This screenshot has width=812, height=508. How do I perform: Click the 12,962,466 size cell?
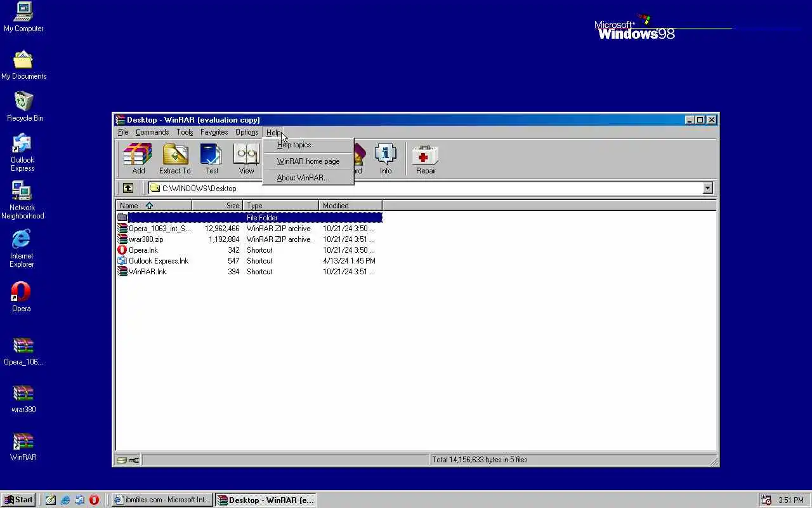pos(222,228)
